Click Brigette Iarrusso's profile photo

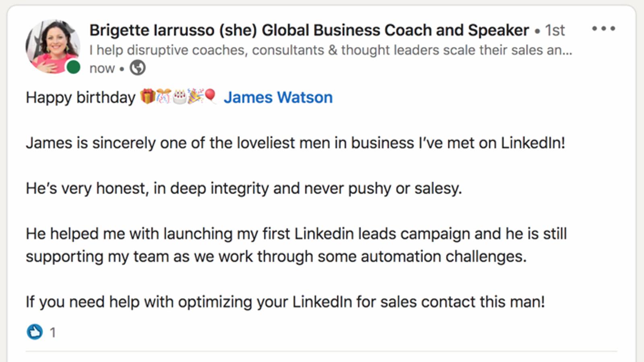[x=52, y=46]
